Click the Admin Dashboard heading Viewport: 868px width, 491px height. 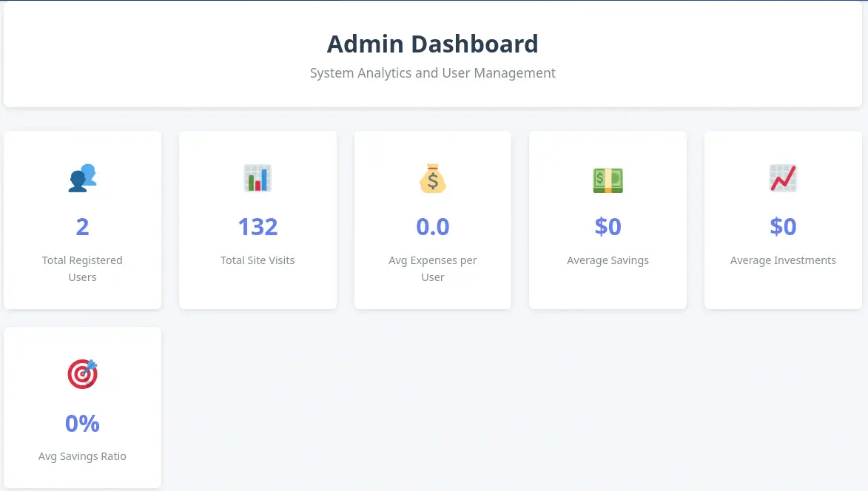click(x=432, y=44)
